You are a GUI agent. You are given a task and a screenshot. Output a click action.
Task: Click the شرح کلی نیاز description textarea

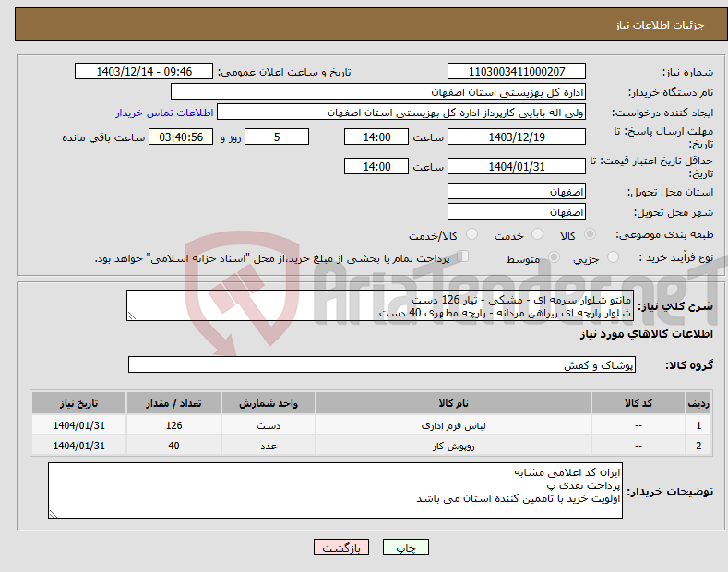point(380,305)
